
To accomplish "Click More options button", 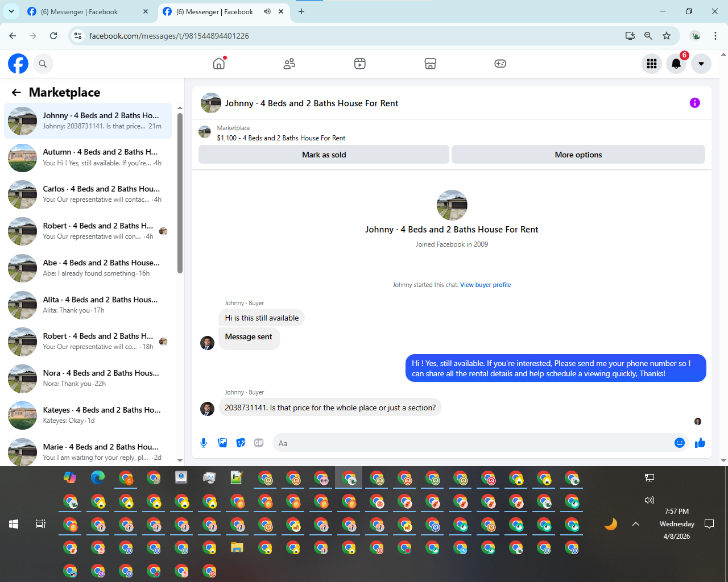I will click(x=578, y=155).
